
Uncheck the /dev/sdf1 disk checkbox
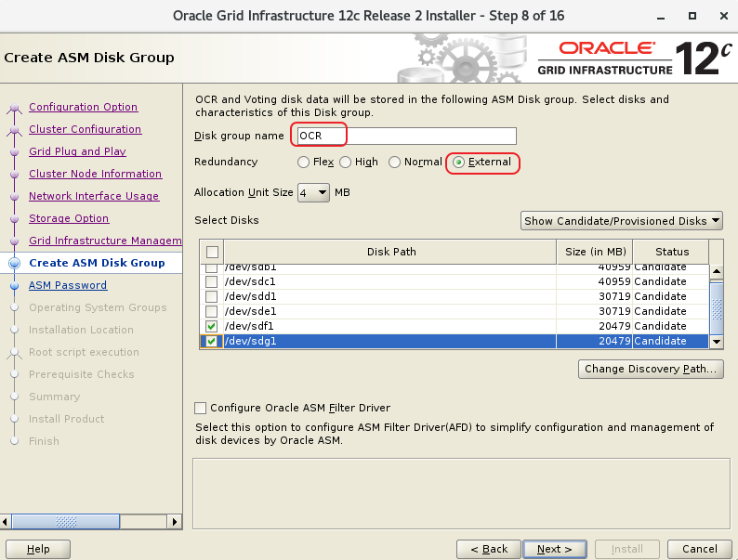[212, 327]
